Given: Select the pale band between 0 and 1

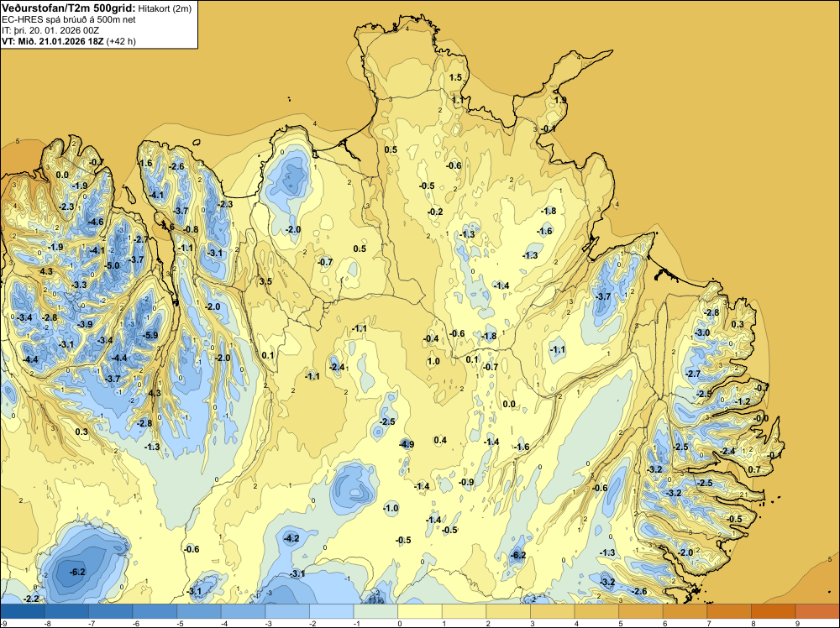Looking at the screenshot, I should [x=420, y=611].
